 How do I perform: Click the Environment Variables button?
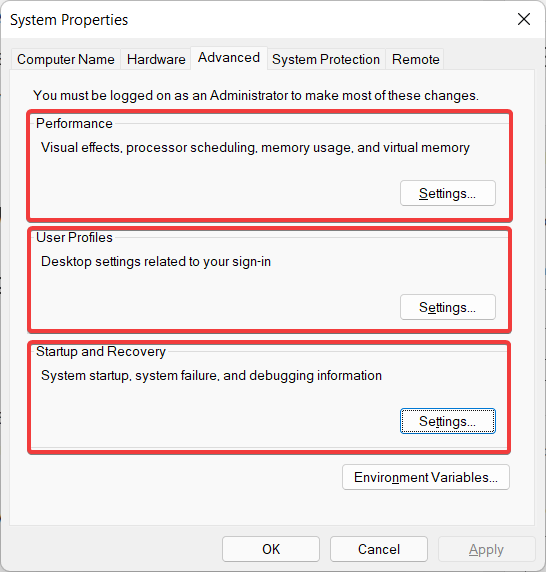point(426,477)
